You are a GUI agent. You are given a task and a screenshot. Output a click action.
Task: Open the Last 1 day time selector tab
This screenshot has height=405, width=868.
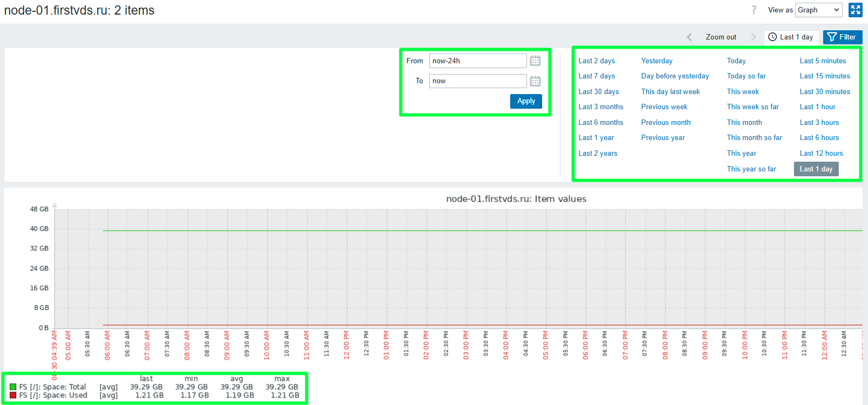791,37
